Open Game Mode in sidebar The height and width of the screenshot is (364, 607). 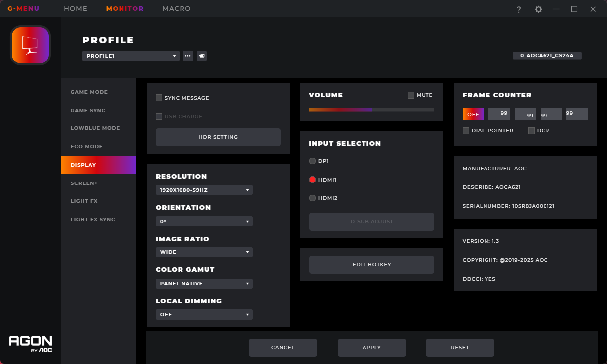(98, 92)
